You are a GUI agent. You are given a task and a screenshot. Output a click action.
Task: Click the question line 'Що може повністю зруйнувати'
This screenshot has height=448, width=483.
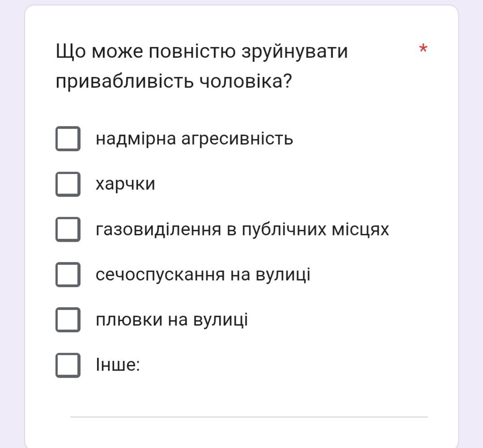pos(202,52)
